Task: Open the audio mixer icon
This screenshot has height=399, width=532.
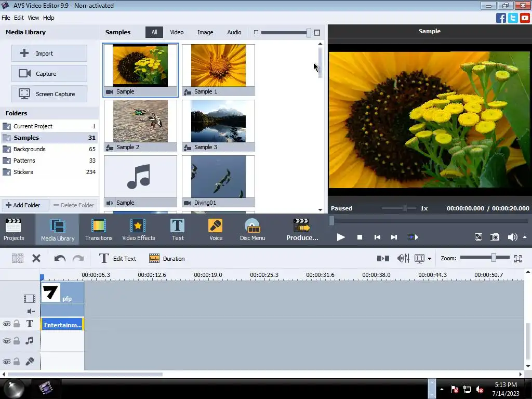Action: point(403,259)
